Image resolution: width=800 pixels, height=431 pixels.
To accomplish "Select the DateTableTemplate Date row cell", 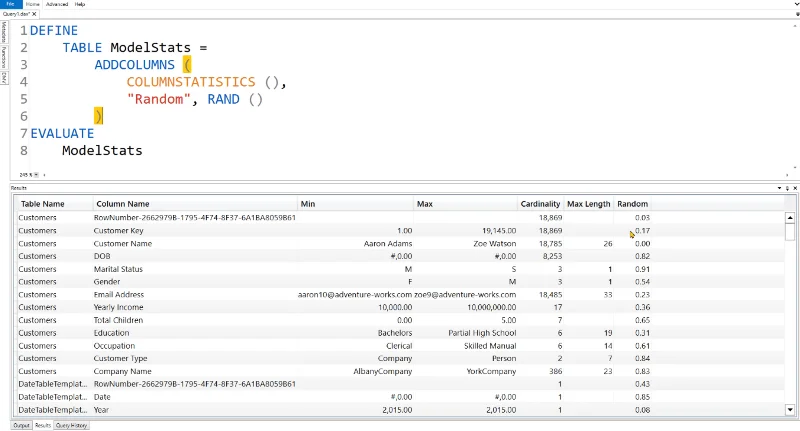I will pos(102,397).
